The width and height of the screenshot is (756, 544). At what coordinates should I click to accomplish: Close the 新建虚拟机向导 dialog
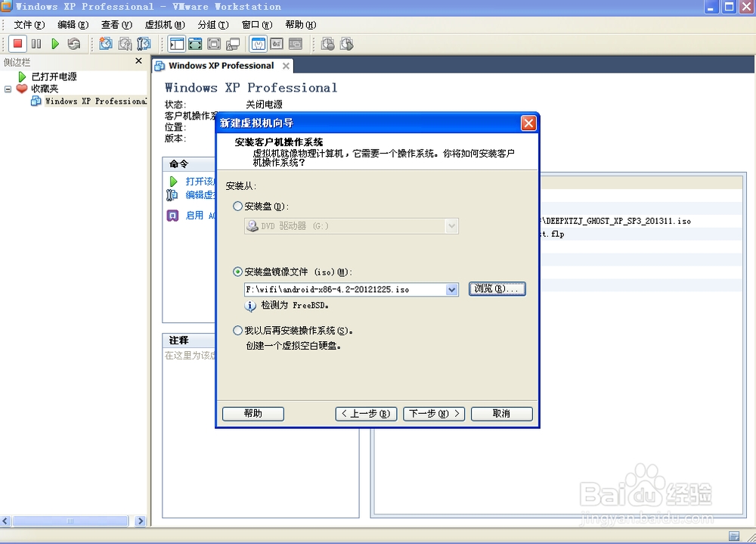tap(528, 123)
